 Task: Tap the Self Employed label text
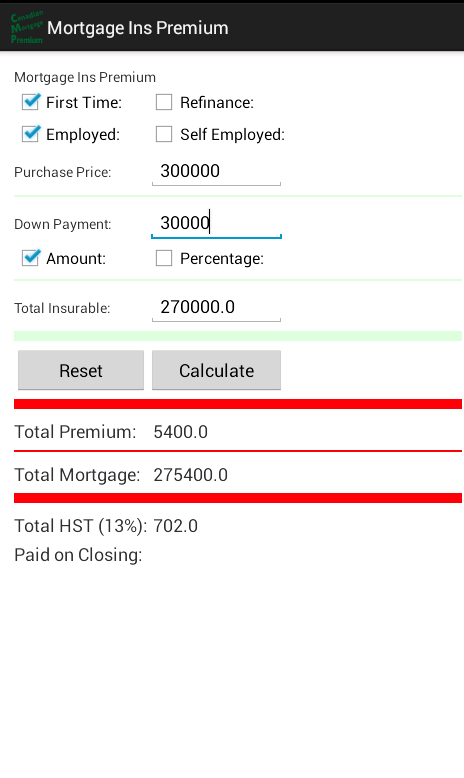232,134
